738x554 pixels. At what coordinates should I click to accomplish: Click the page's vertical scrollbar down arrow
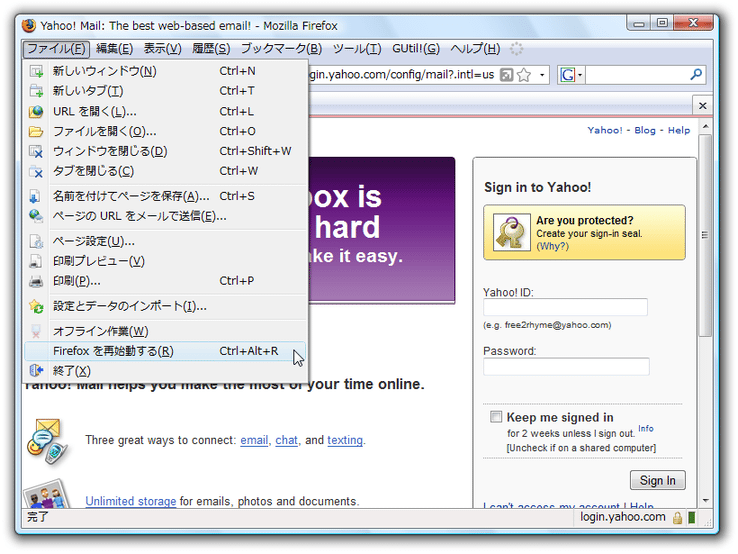[706, 499]
